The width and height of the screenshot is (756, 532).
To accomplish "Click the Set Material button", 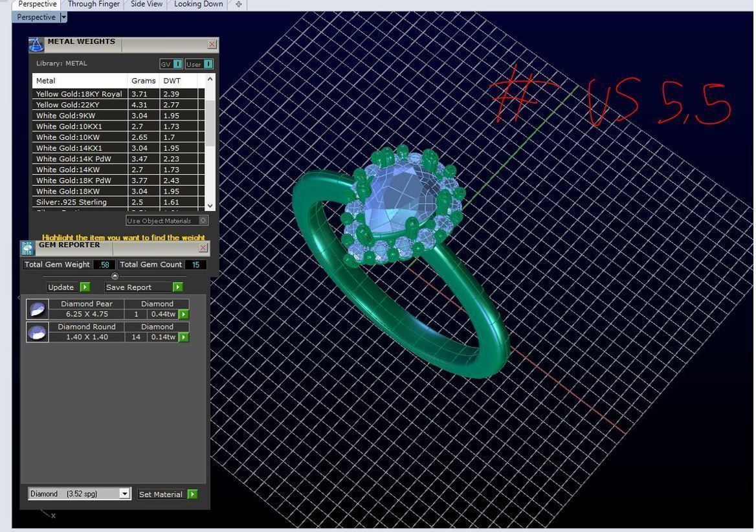I will [x=161, y=494].
